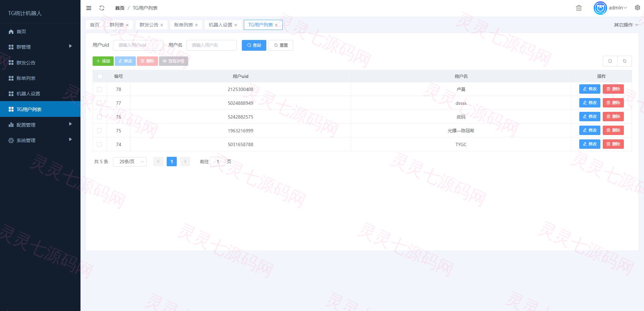Close the 账单列表 tab
The width and height of the screenshot is (644, 311).
197,25
